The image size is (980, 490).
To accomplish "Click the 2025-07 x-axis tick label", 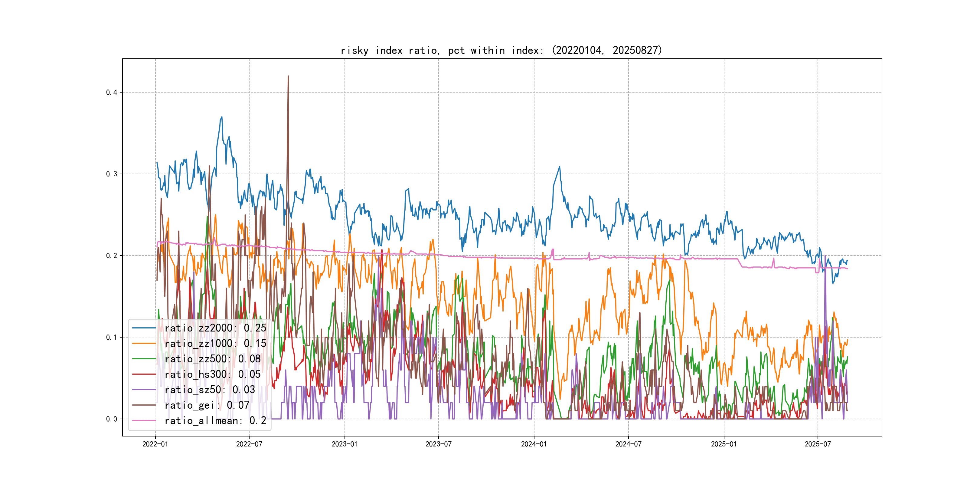I will (x=818, y=444).
